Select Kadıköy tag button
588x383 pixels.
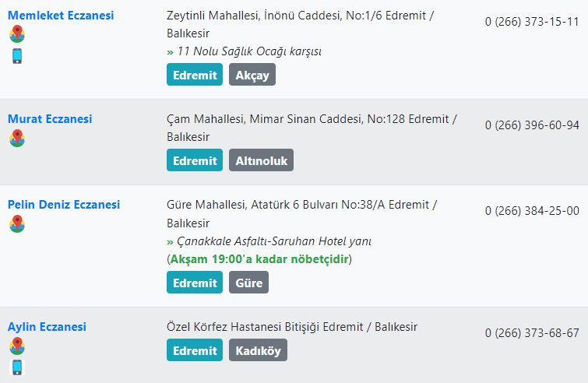click(258, 350)
